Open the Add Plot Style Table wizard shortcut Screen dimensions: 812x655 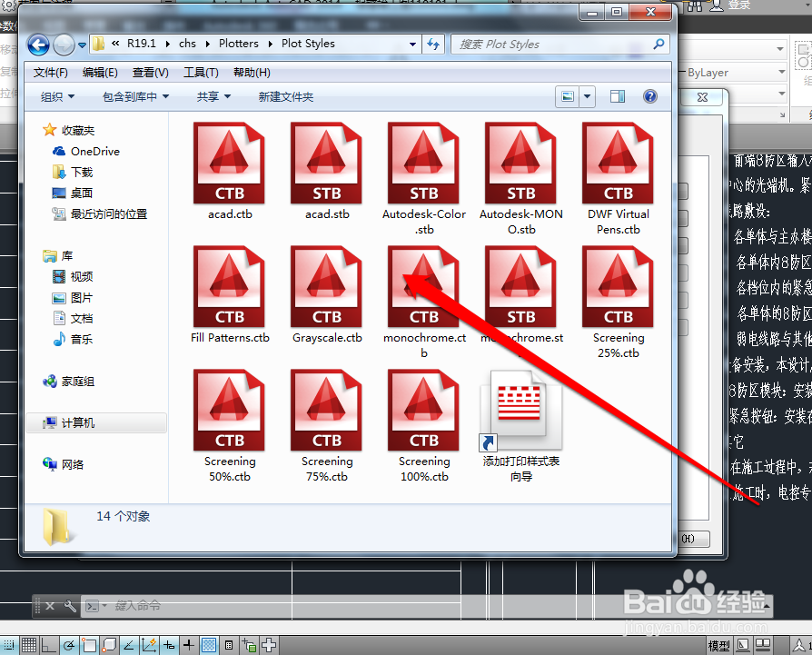(521, 426)
